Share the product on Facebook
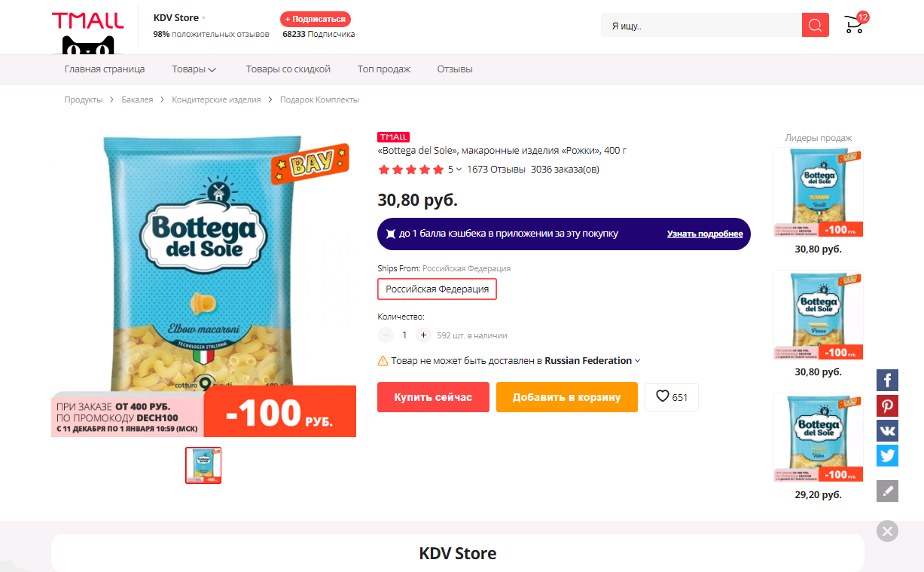This screenshot has height=572, width=924. pyautogui.click(x=887, y=380)
